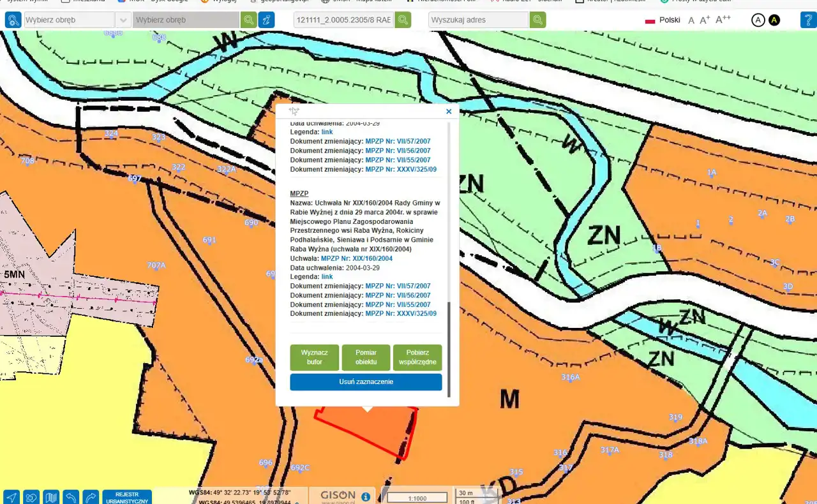Click the undo previous view arrow
The width and height of the screenshot is (817, 504).
tap(71, 497)
